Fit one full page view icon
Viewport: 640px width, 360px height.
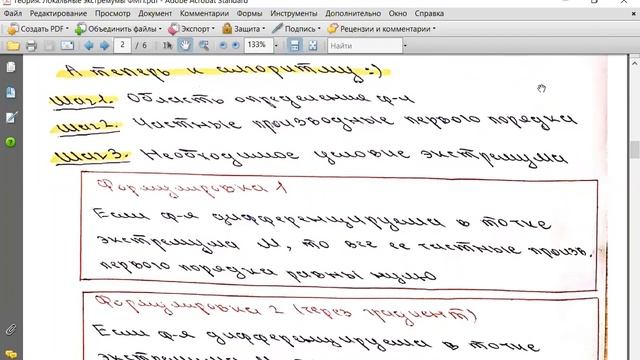point(313,45)
